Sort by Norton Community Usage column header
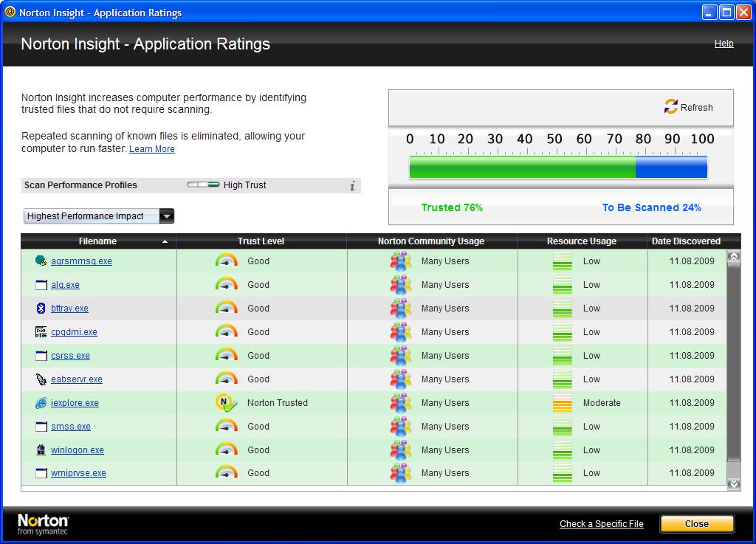This screenshot has height=544, width=756. (x=431, y=241)
